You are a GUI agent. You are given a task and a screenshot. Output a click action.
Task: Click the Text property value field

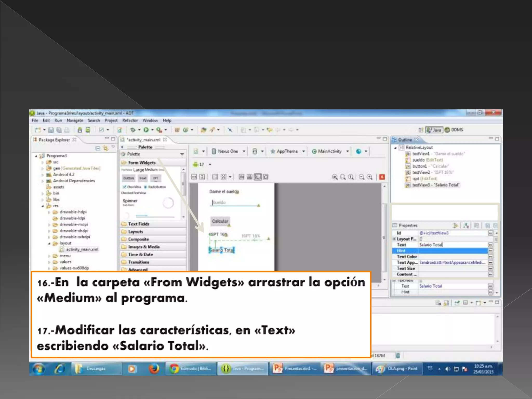(x=453, y=245)
